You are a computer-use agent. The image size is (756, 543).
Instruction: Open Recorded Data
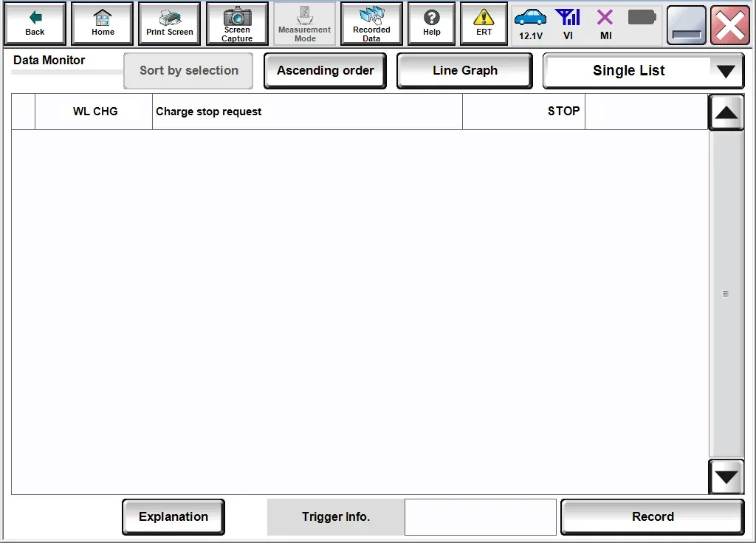coord(371,24)
